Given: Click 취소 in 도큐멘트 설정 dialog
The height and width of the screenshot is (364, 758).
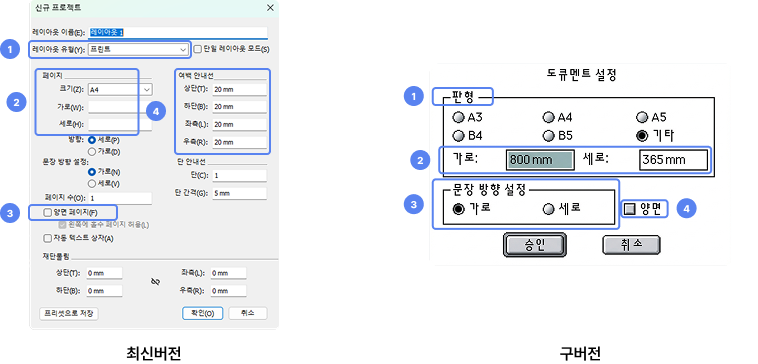Looking at the screenshot, I should click(x=631, y=245).
